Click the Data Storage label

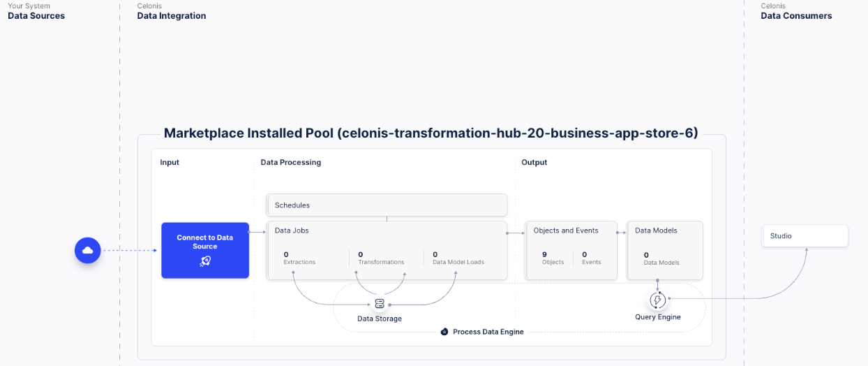click(x=380, y=319)
